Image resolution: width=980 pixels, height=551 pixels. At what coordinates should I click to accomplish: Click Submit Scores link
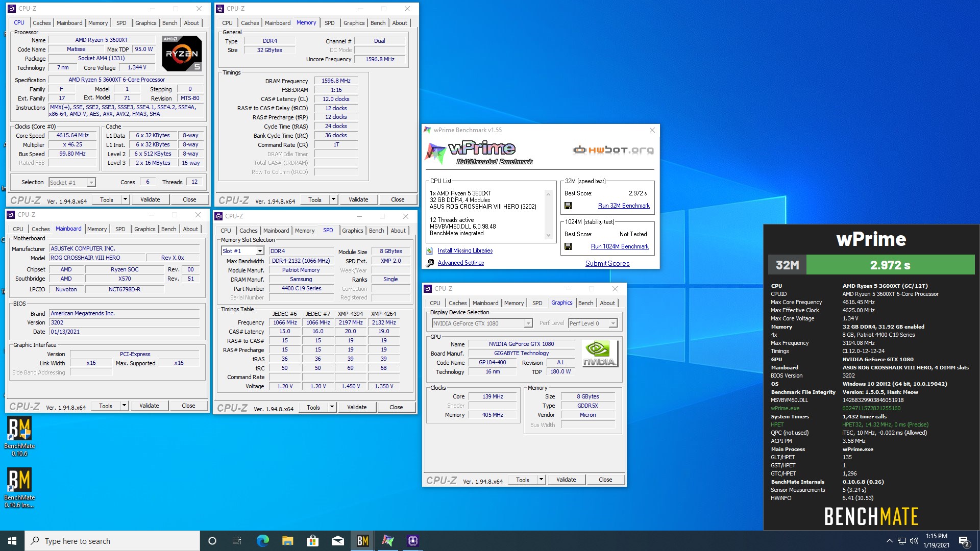607,263
